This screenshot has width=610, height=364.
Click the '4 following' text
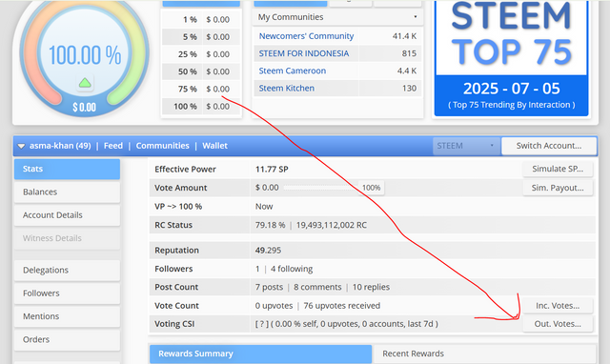292,269
